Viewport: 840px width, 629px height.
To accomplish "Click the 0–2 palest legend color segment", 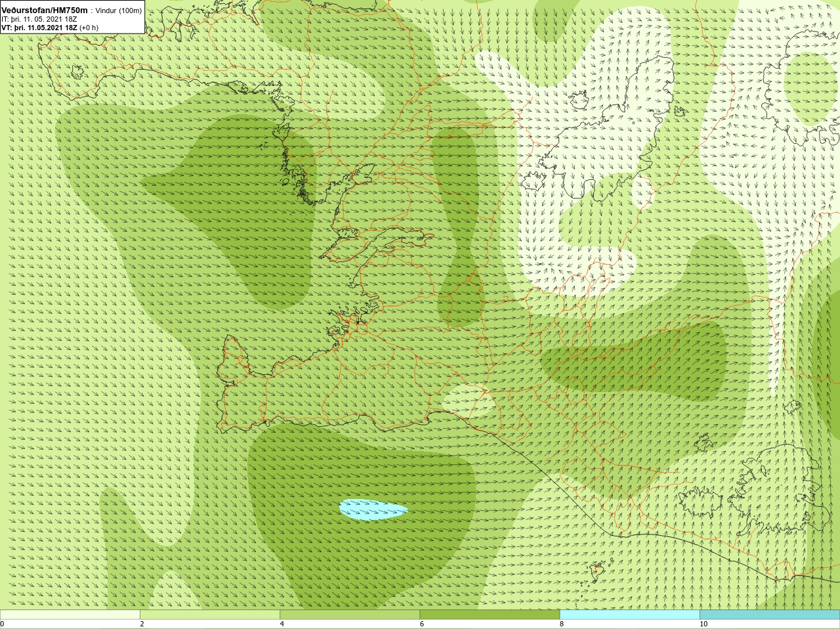I will click(x=70, y=615).
